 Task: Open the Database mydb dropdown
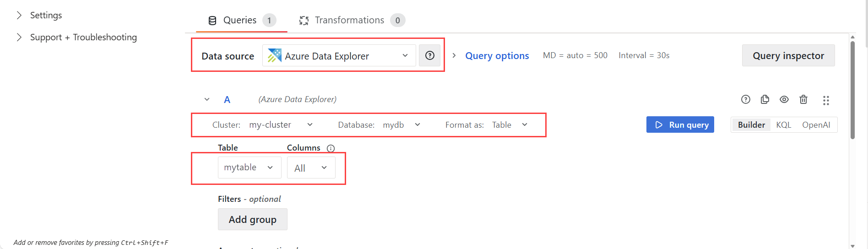click(401, 124)
